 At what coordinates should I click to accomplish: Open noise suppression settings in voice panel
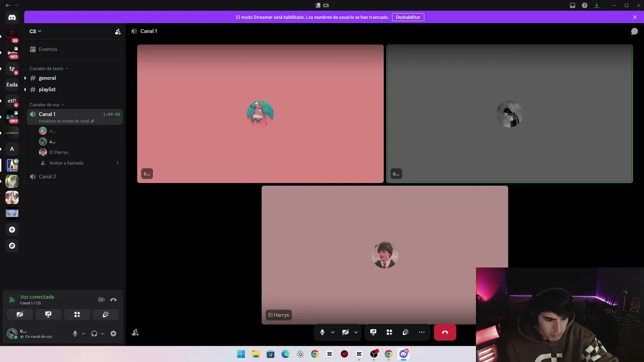(101, 300)
